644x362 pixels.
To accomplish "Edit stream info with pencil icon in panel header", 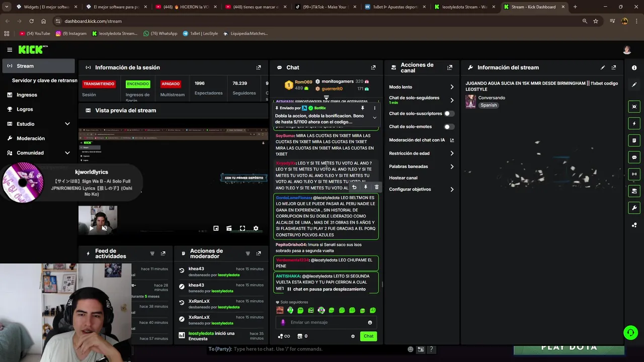I will (x=603, y=67).
